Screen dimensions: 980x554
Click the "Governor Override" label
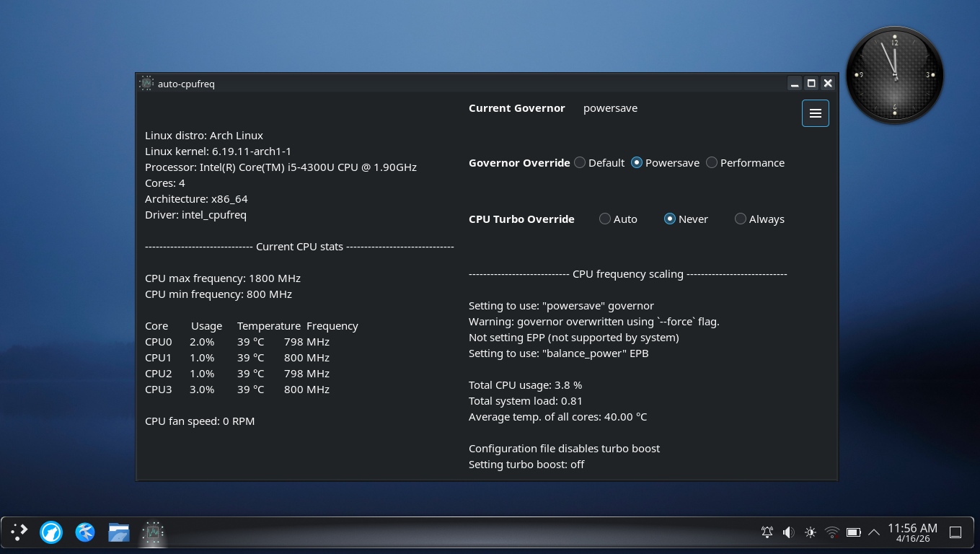pyautogui.click(x=519, y=163)
